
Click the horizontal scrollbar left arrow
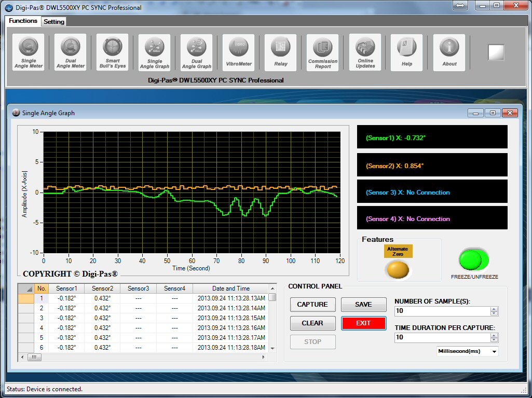pyautogui.click(x=22, y=357)
